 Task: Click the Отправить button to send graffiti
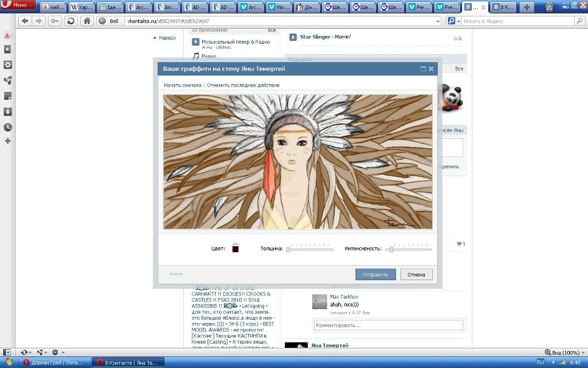[x=376, y=275]
